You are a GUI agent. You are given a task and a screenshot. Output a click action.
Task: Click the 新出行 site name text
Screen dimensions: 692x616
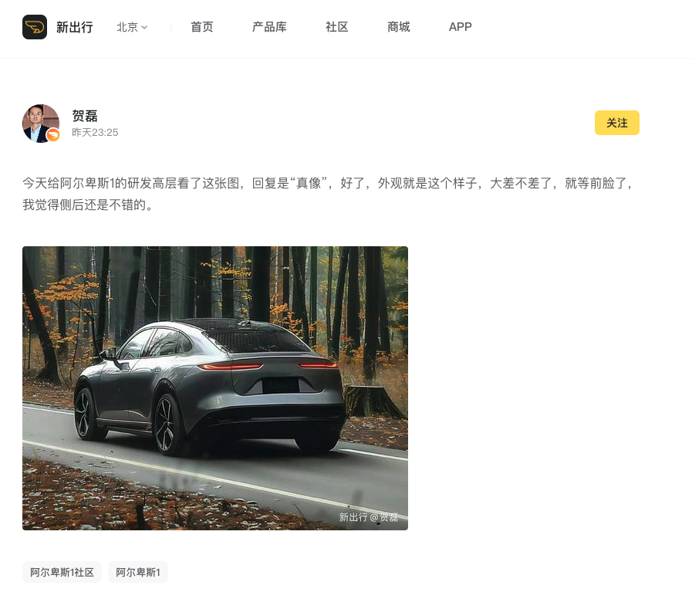[x=75, y=27]
